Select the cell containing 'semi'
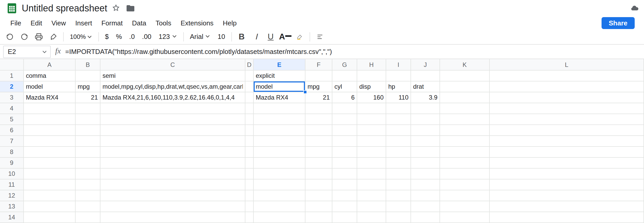 click(x=173, y=76)
